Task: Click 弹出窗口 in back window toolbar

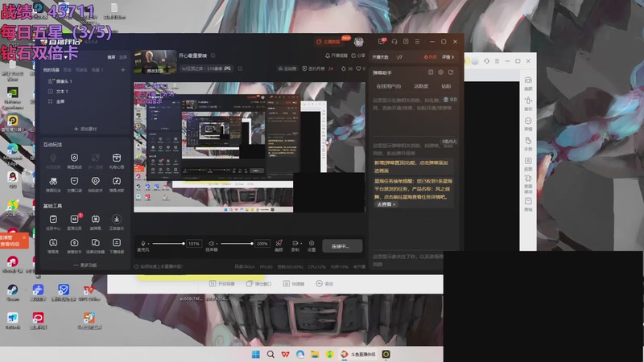Action: click(258, 284)
